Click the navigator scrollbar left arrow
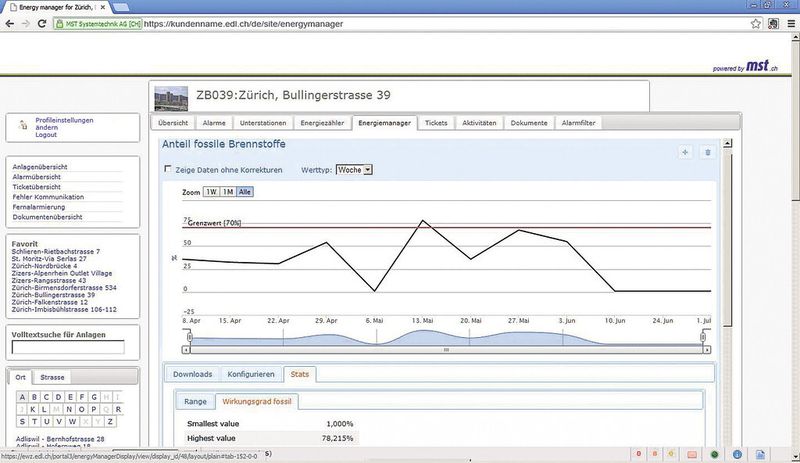The image size is (800, 463). [186, 350]
